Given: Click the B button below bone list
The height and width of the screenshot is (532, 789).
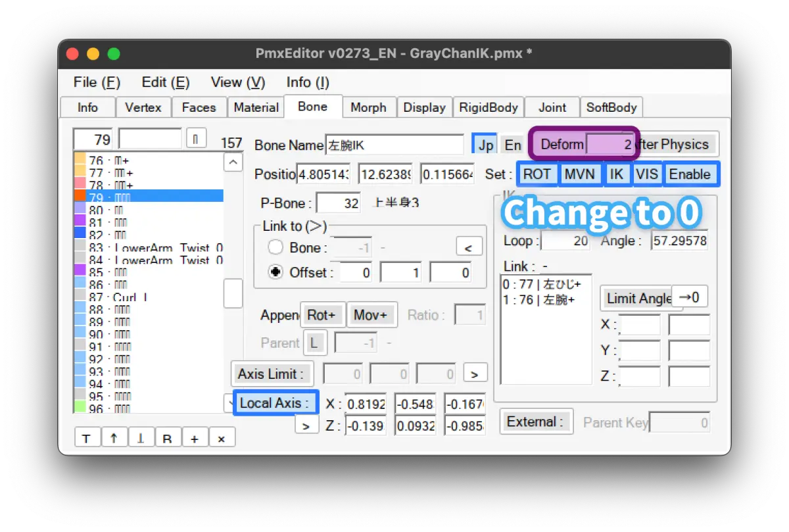Looking at the screenshot, I should click(x=168, y=437).
